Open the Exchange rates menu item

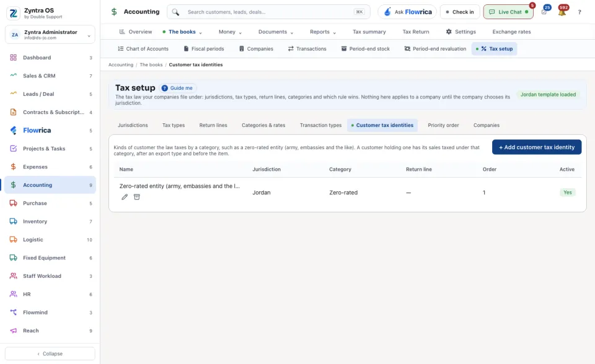click(x=511, y=32)
